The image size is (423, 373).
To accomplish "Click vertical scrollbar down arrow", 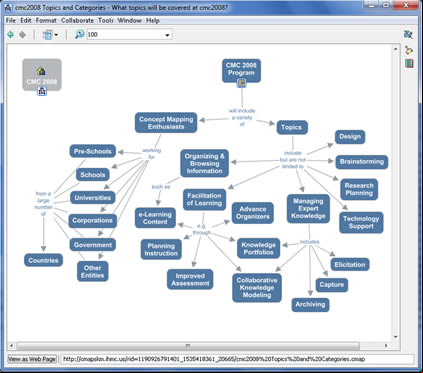I will click(x=396, y=337).
